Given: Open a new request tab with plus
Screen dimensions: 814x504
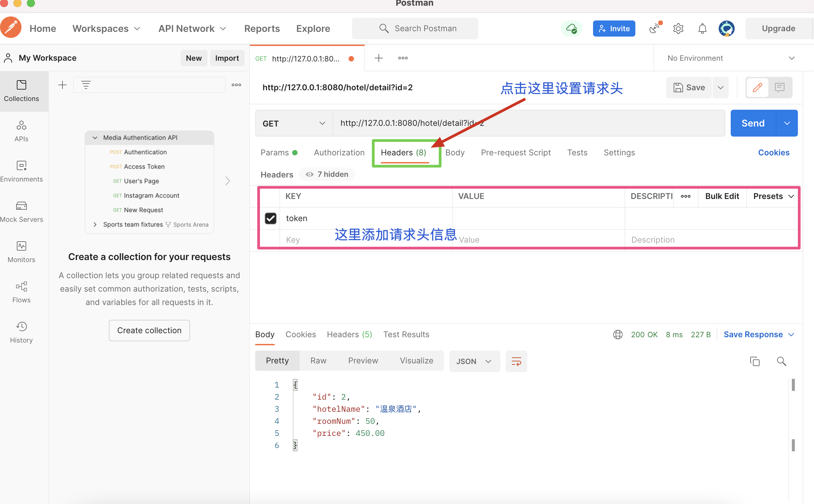Looking at the screenshot, I should (x=379, y=58).
